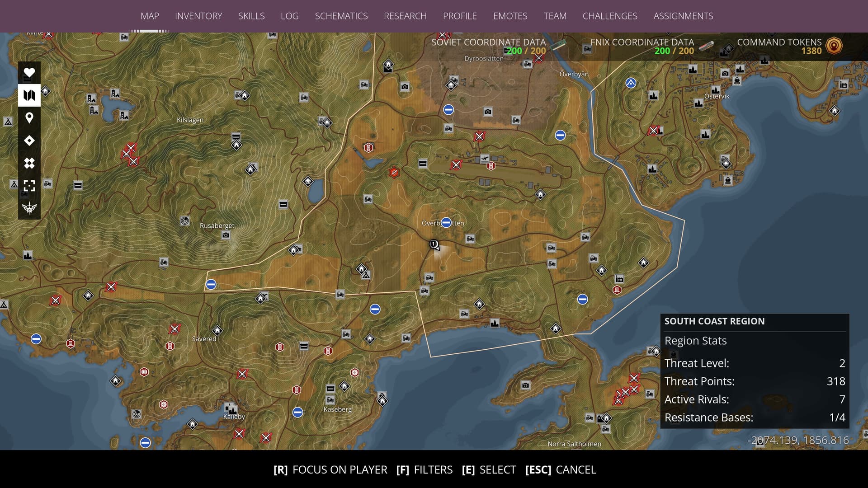Click the safehouse marker near Savered
This screenshot has height=488, width=868.
pyautogui.click(x=217, y=330)
